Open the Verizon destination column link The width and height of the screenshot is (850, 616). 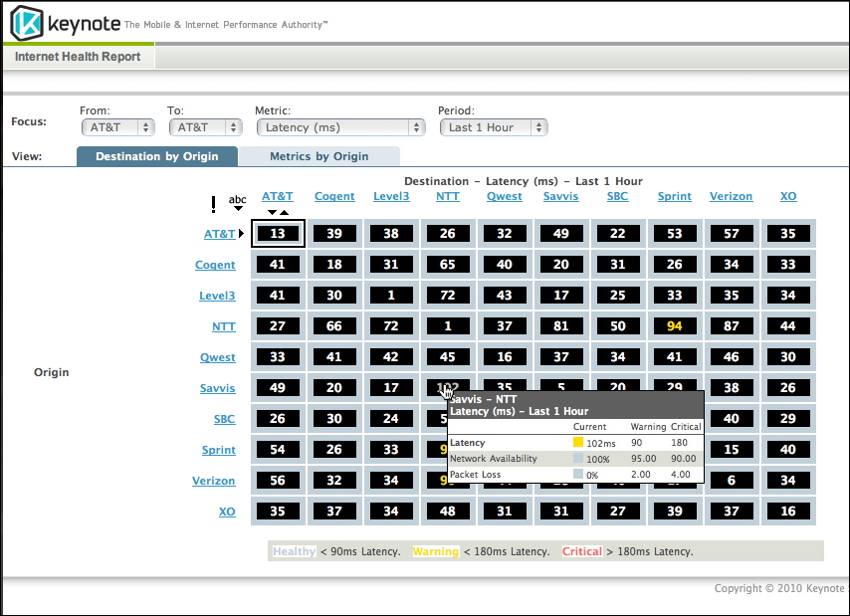coord(732,196)
